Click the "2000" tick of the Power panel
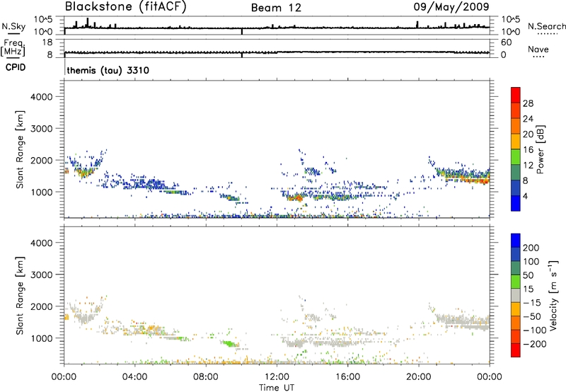This screenshot has width=566, height=392. pos(42,160)
